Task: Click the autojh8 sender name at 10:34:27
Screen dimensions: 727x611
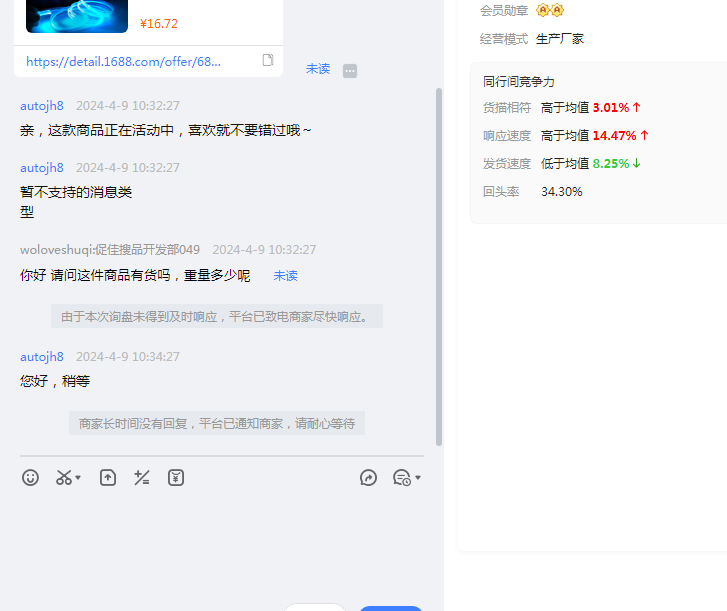Action: coord(42,356)
